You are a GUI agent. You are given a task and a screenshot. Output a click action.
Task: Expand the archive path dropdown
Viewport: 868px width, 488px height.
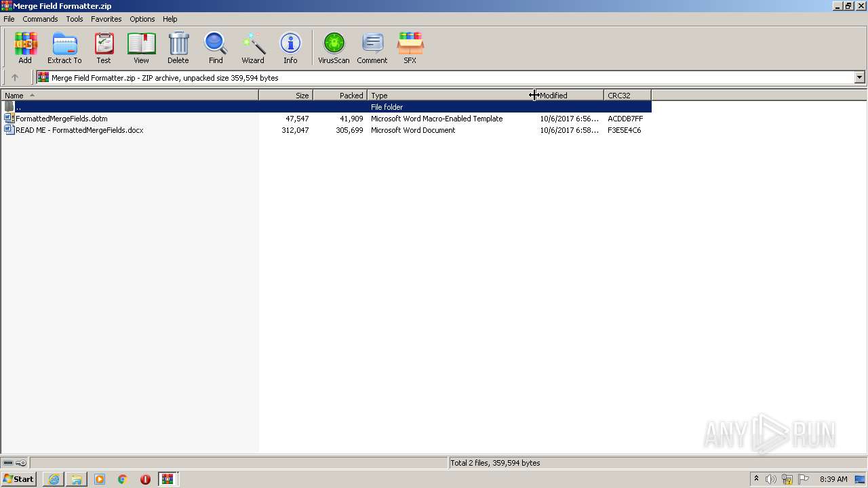click(859, 77)
